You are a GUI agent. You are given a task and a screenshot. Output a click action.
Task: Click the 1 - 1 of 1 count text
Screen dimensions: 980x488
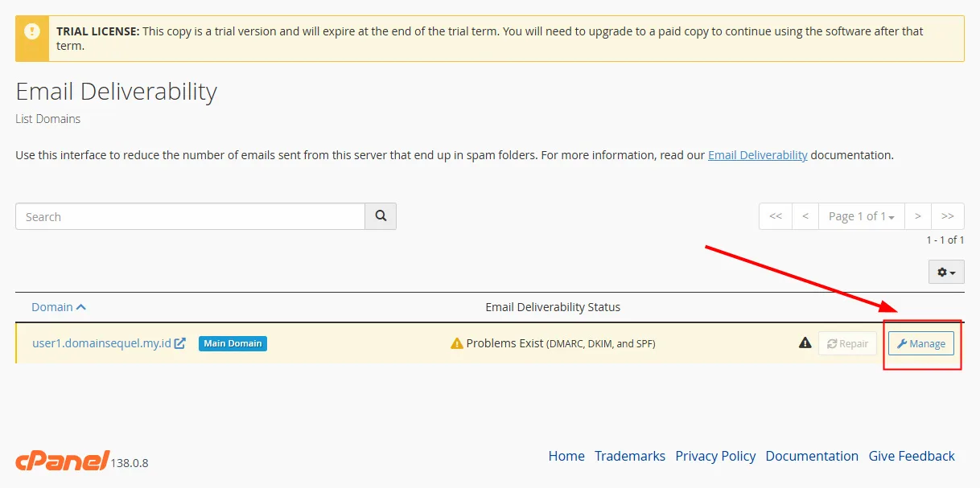tap(945, 240)
